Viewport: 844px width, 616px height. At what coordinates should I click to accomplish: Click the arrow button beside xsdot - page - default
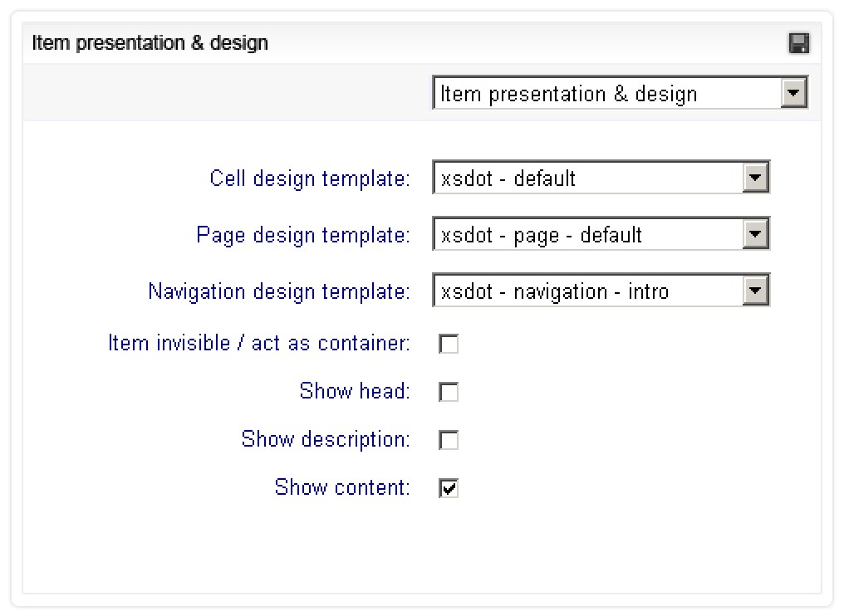[x=755, y=235]
